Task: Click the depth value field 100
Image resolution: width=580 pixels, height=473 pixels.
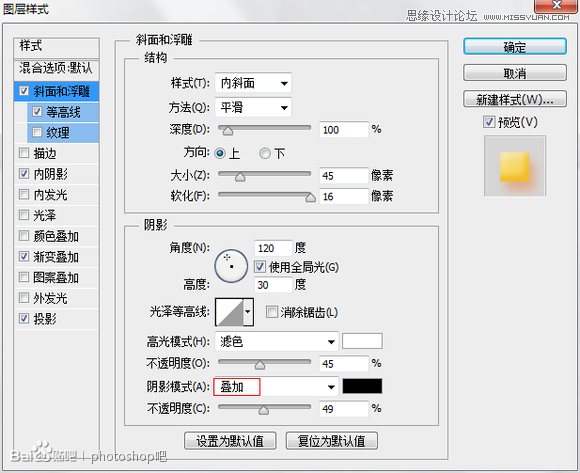Action: (344, 130)
